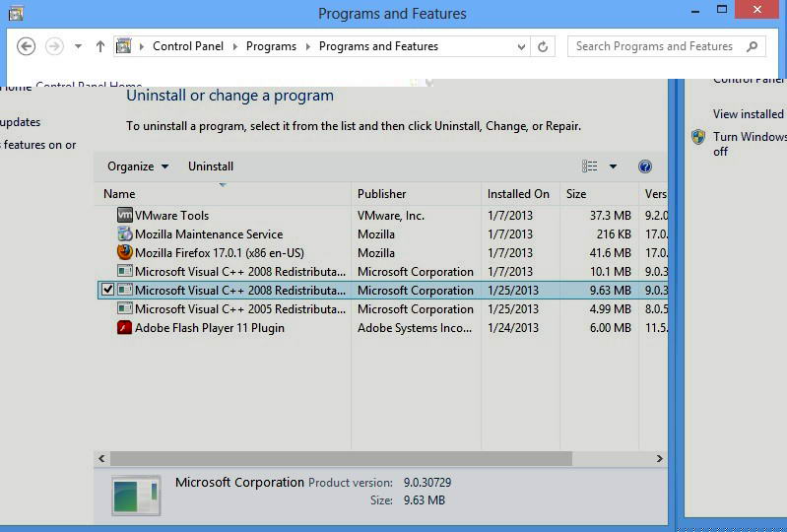This screenshot has width=787, height=532.
Task: Click the Mozilla Maintenance Service icon
Action: 124,233
